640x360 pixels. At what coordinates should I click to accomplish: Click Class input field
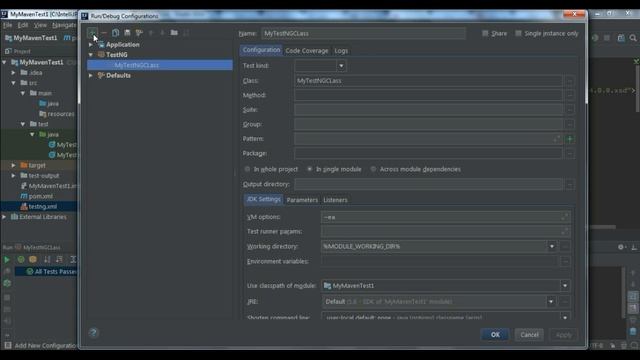click(x=428, y=81)
